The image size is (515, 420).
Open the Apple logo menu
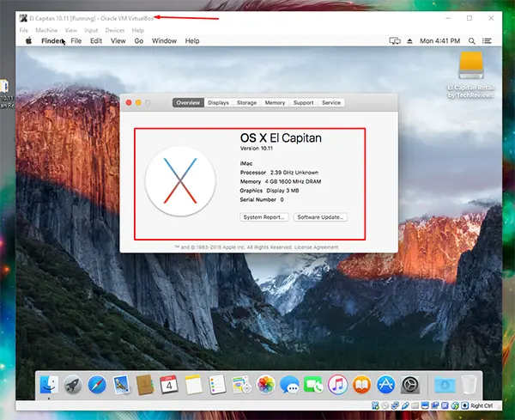click(29, 40)
